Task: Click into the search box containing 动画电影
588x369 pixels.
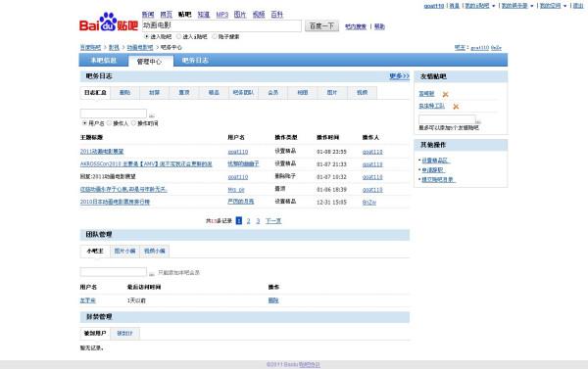Action: (x=221, y=25)
